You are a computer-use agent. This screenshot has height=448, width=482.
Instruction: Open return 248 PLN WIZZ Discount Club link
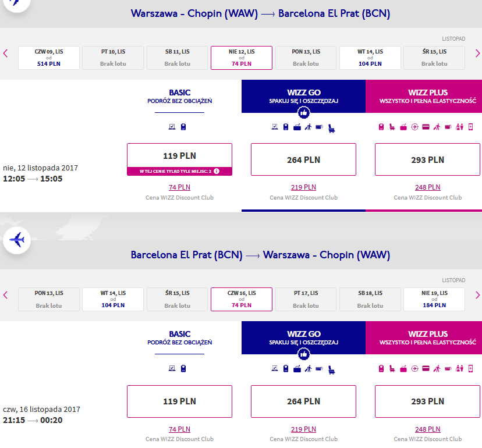428,429
